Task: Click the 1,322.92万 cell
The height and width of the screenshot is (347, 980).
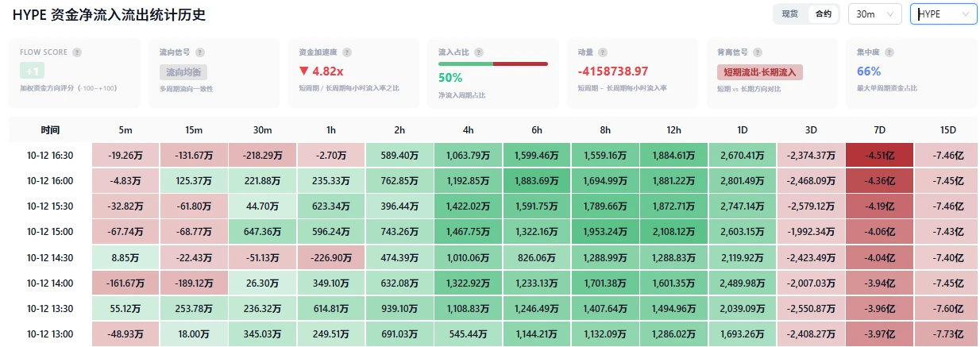Action: coord(469,283)
